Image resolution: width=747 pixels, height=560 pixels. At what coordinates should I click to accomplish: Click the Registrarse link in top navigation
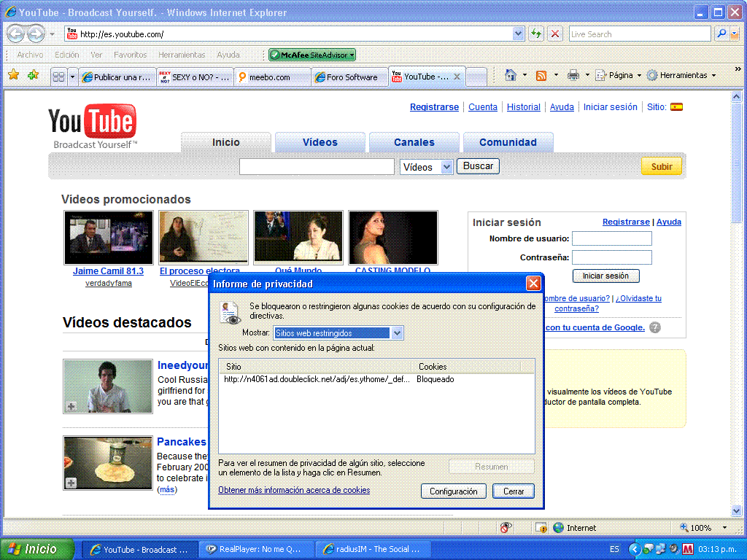434,106
